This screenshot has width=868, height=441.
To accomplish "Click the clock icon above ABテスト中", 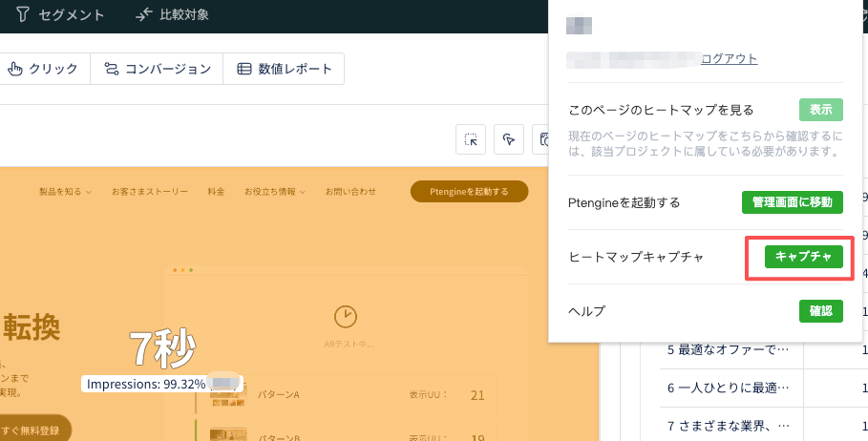I will (345, 316).
